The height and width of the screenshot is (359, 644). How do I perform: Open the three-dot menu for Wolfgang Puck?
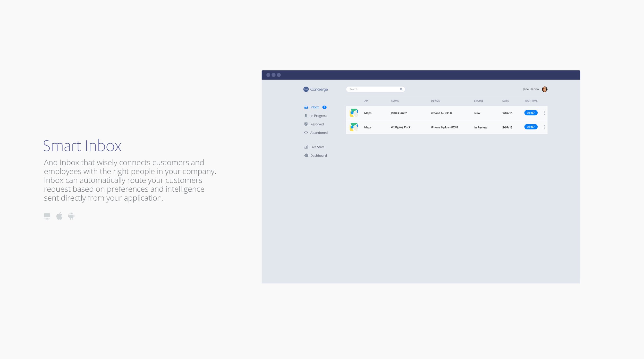pos(544,127)
